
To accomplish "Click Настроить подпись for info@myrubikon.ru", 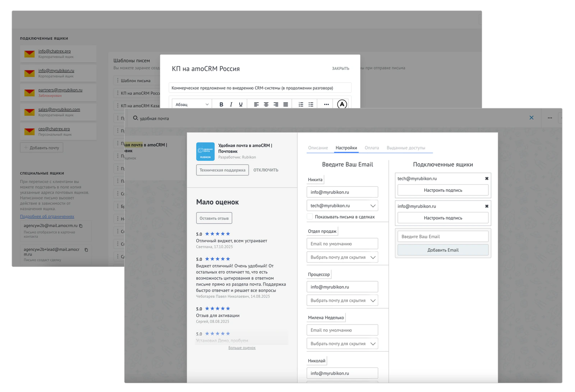I will [443, 218].
